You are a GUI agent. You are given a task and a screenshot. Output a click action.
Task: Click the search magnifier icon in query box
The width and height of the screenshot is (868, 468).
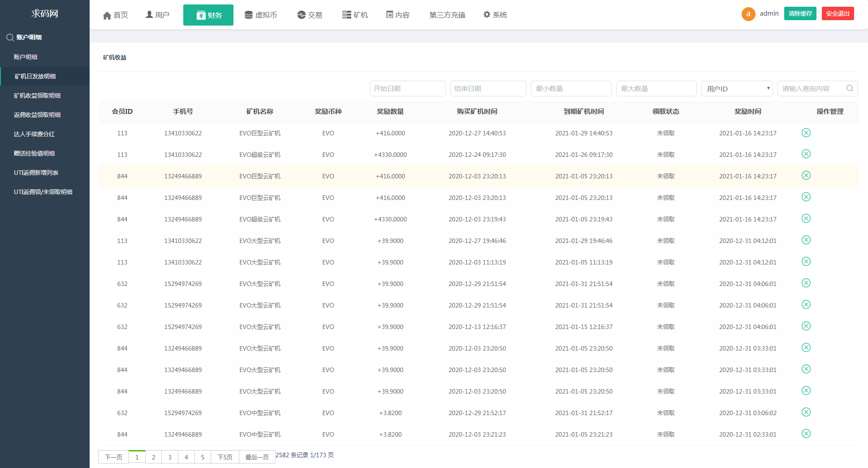point(850,88)
